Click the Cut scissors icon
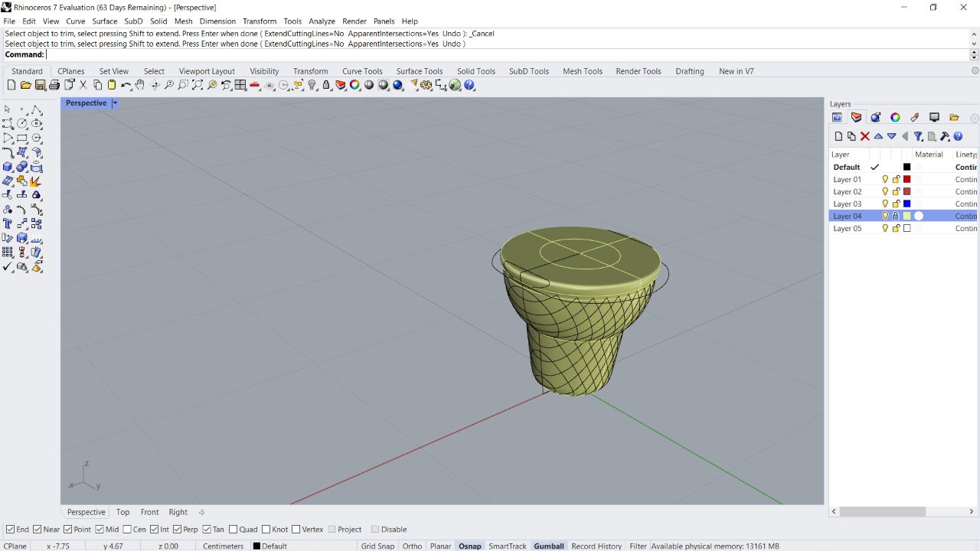 pyautogui.click(x=83, y=85)
